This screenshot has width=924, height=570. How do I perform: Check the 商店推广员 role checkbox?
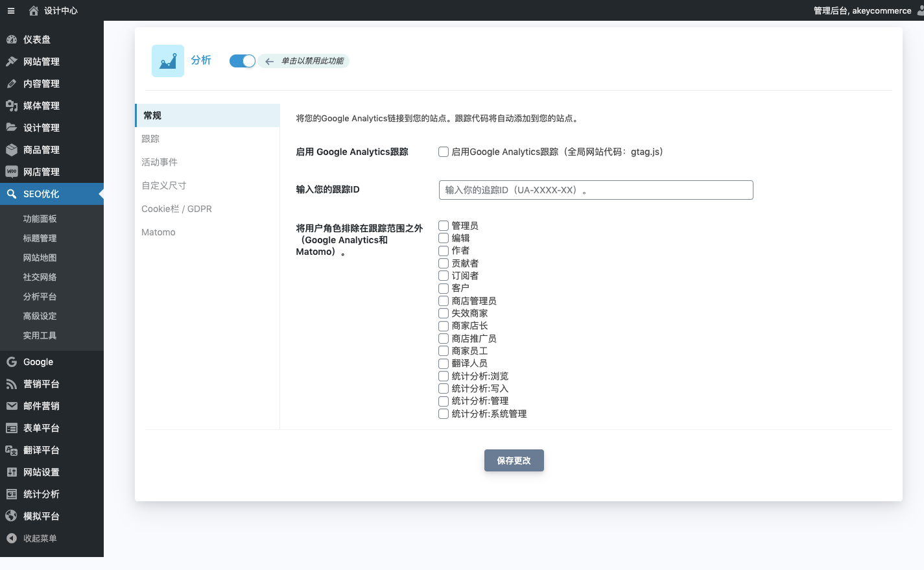pos(444,338)
